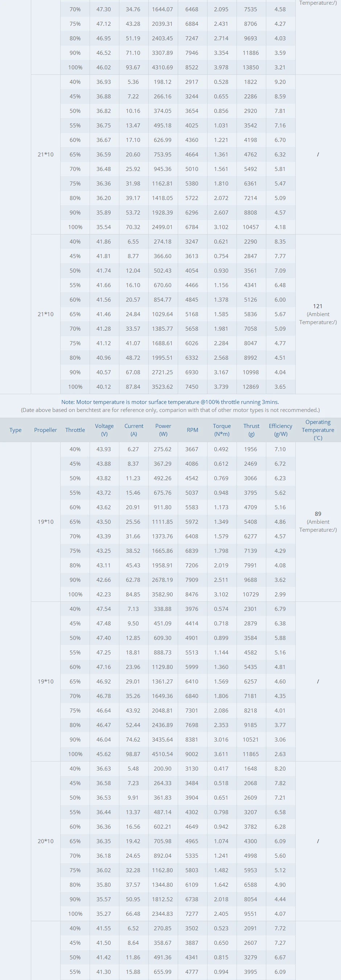
Task: Click the Thrust (g) column header
Action: click(251, 430)
